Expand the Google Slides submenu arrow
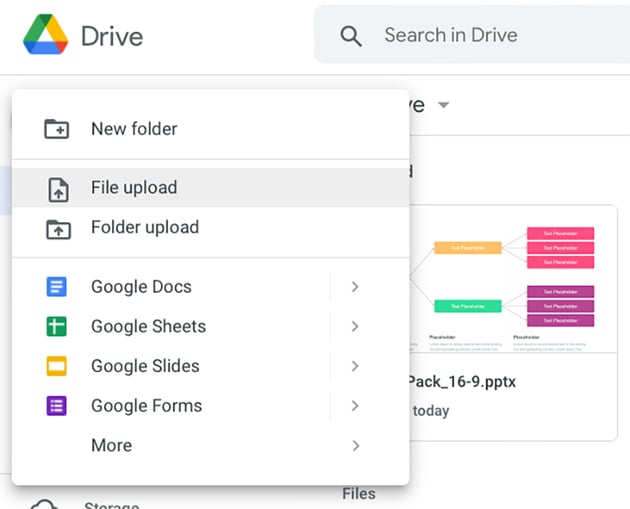Viewport: 630px width, 509px height. click(355, 366)
